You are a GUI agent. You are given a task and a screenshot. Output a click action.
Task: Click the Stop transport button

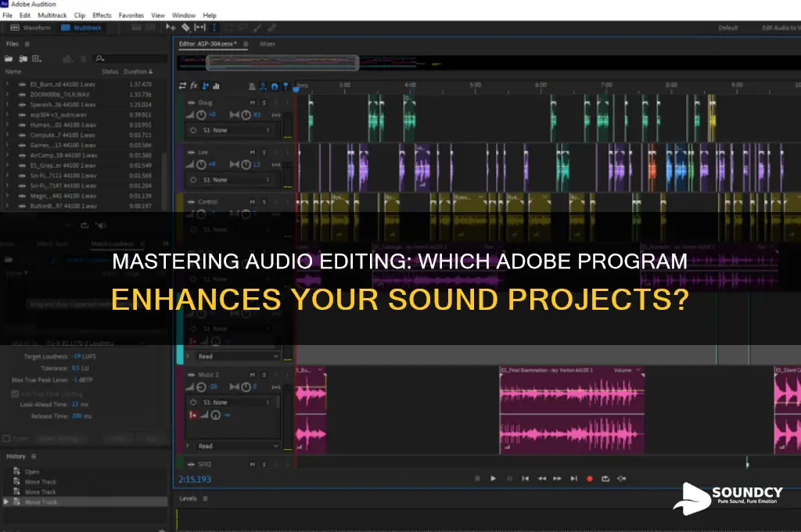pyautogui.click(x=477, y=479)
